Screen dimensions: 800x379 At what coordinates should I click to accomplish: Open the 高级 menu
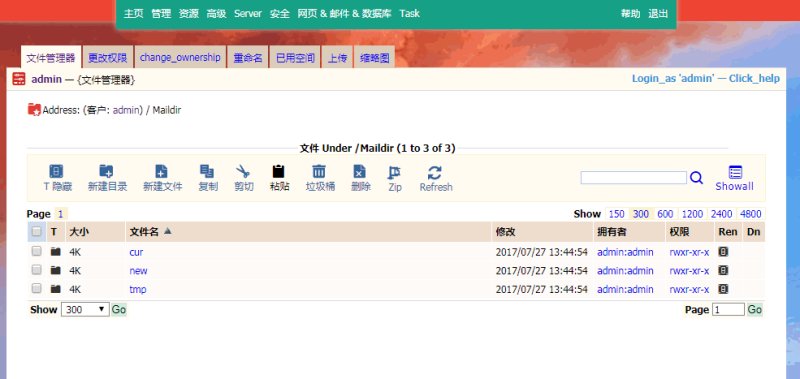pos(216,14)
